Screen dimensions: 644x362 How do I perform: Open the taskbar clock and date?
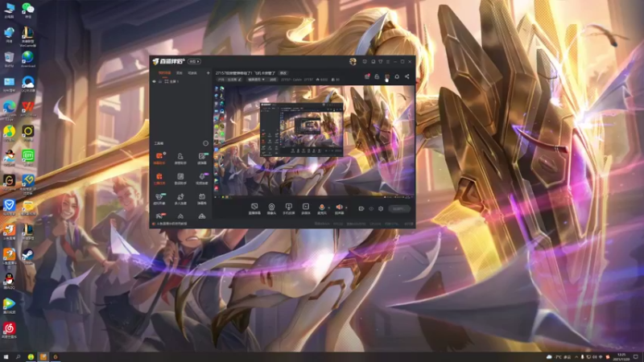tap(621, 356)
